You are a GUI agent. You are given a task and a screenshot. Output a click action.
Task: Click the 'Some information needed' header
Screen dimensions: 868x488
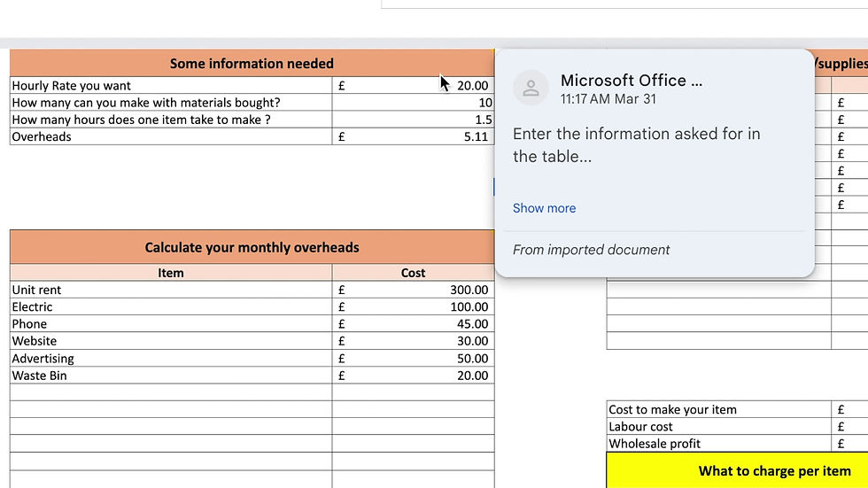coord(252,63)
